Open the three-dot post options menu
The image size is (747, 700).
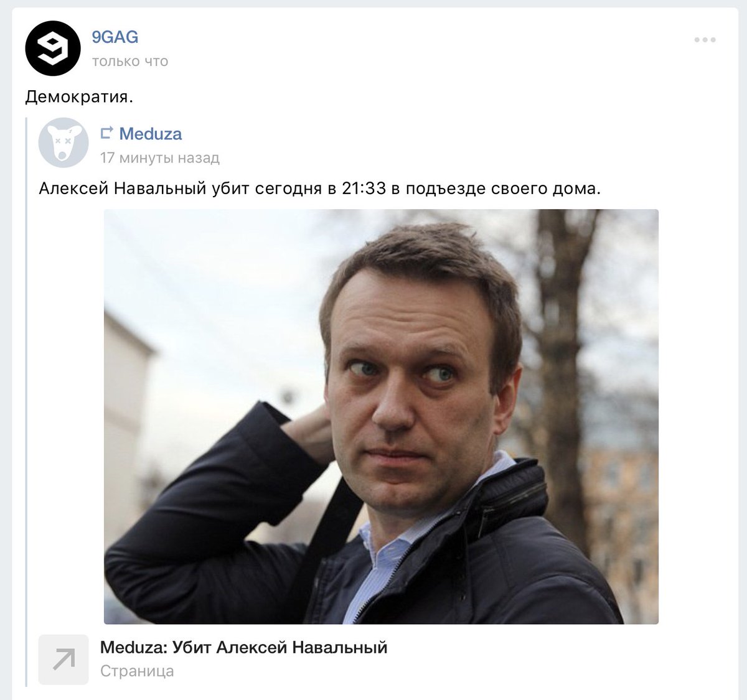tap(705, 40)
